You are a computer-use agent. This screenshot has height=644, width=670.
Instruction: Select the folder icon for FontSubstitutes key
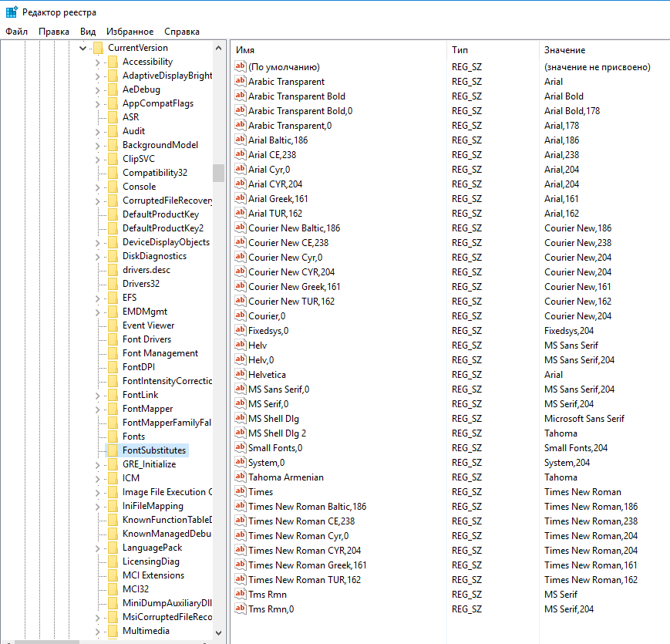pos(112,450)
